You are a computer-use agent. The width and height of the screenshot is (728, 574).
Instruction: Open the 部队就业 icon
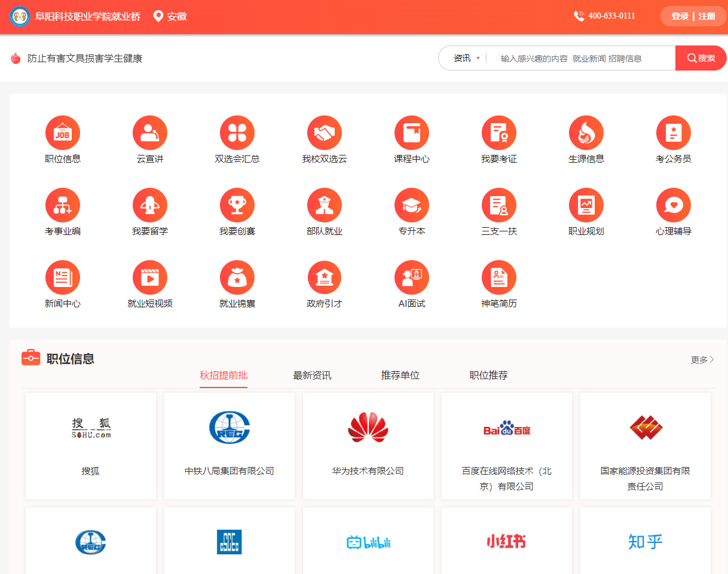(x=325, y=205)
